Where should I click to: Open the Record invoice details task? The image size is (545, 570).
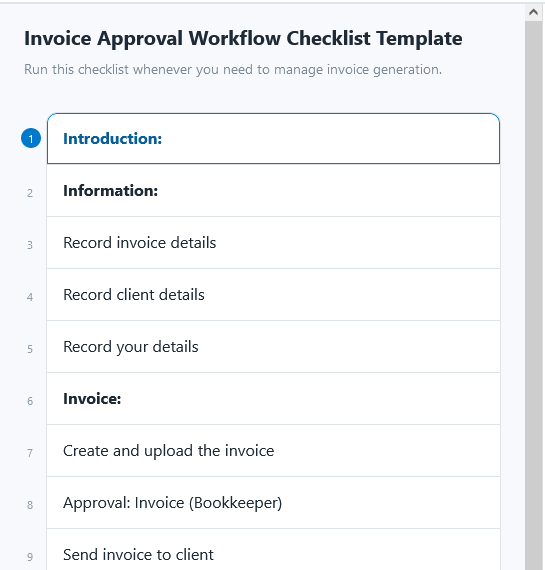point(273,243)
